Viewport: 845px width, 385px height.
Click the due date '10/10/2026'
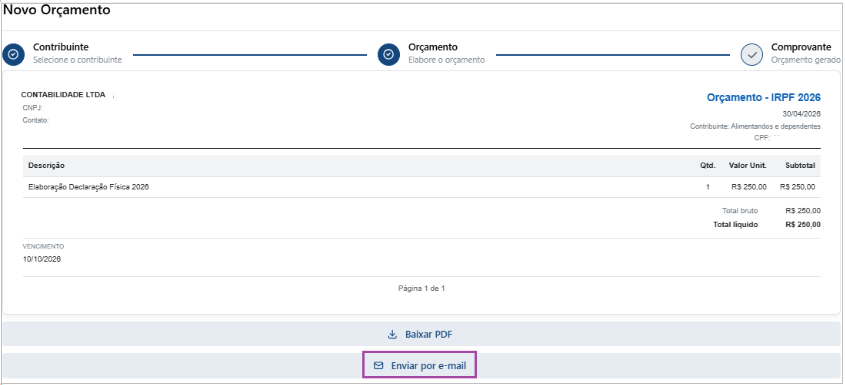pyautogui.click(x=41, y=259)
